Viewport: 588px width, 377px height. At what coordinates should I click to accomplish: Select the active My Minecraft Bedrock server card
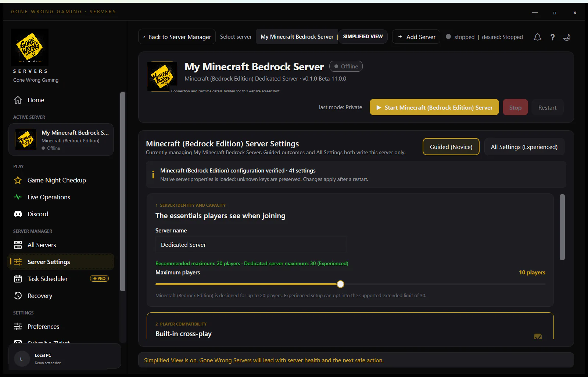61,139
